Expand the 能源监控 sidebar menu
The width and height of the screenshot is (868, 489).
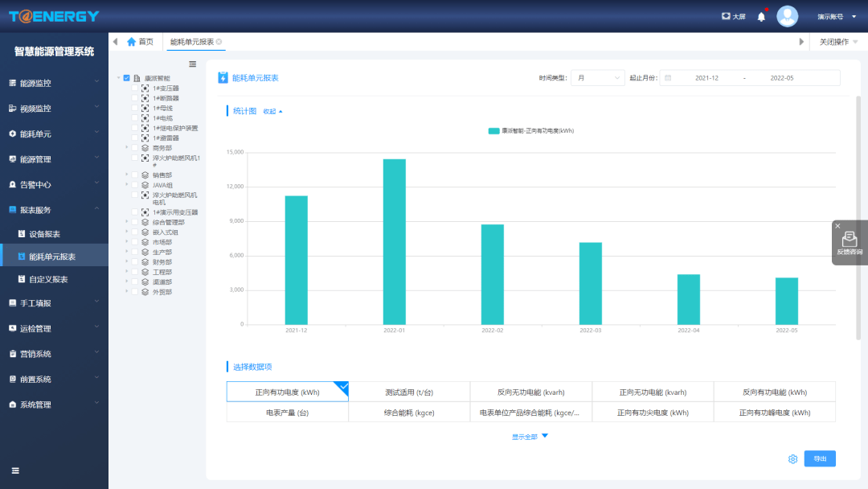(x=54, y=83)
